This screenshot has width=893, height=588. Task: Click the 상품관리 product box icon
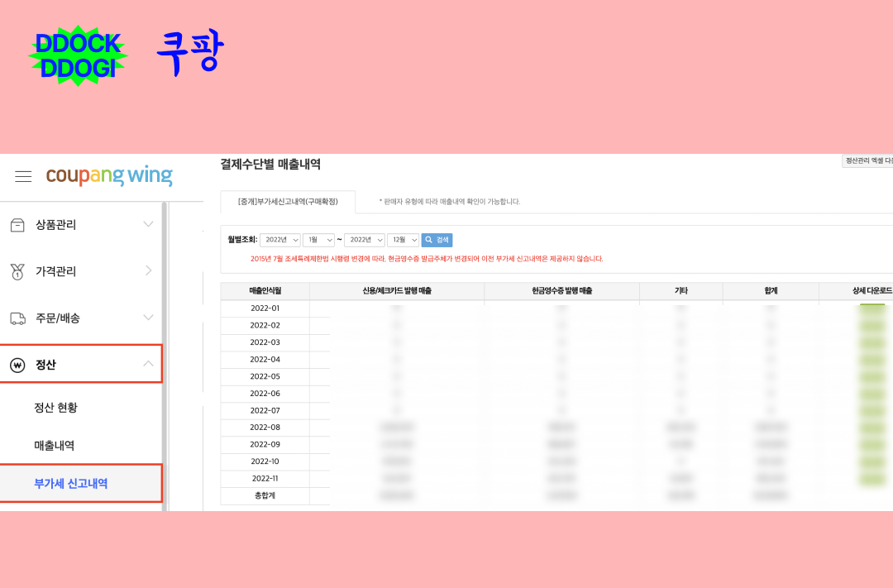18,223
